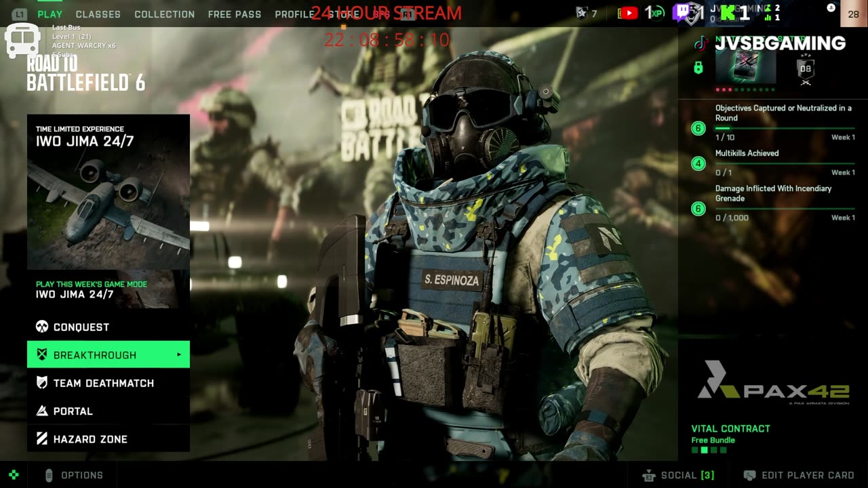The image size is (868, 488).
Task: Click the 6 badge for Objectives Captured mission
Action: click(x=698, y=128)
